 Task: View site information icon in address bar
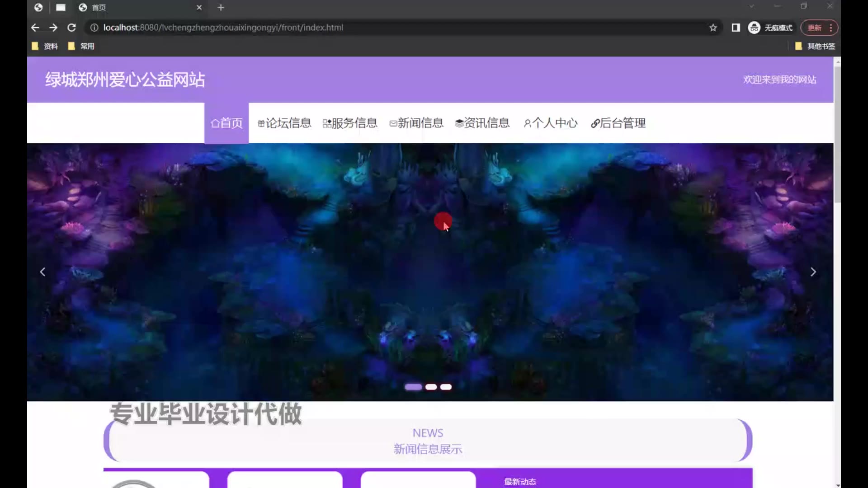click(94, 28)
